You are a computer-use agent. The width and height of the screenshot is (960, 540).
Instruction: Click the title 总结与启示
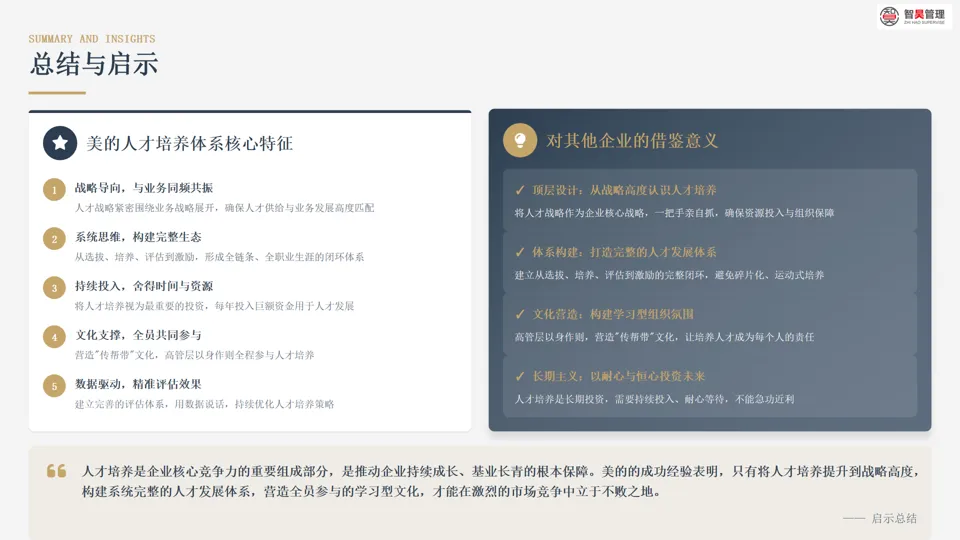coord(94,64)
